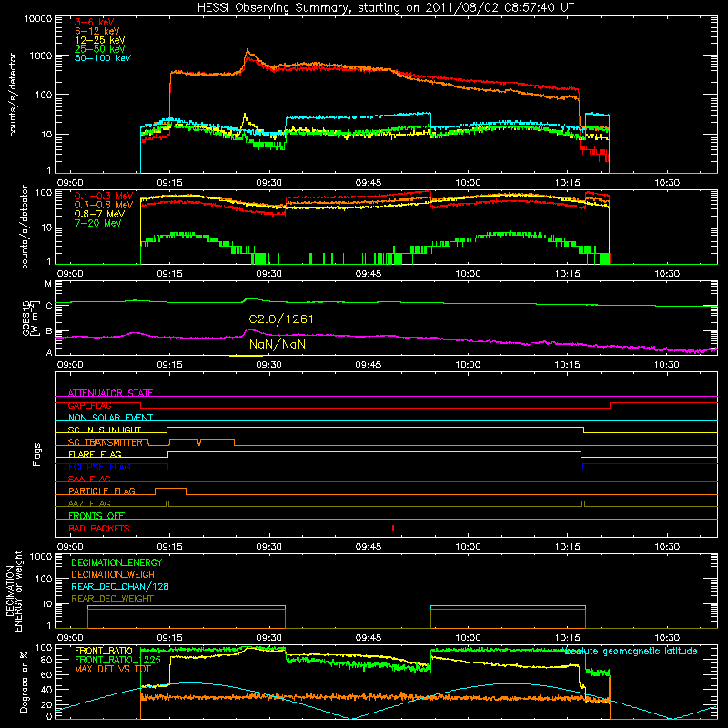The height and width of the screenshot is (728, 728).
Task: Click the FRONT_RATIO_1225 legend label
Action: point(117,660)
